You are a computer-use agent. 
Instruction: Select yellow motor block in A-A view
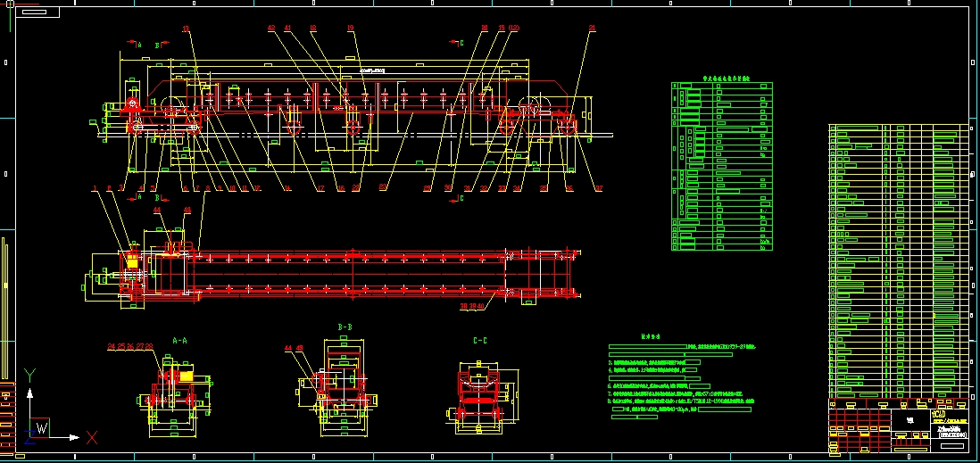point(187,376)
